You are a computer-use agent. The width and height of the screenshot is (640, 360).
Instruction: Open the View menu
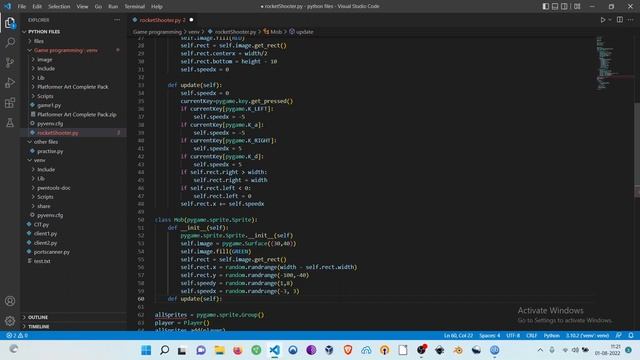[82, 6]
